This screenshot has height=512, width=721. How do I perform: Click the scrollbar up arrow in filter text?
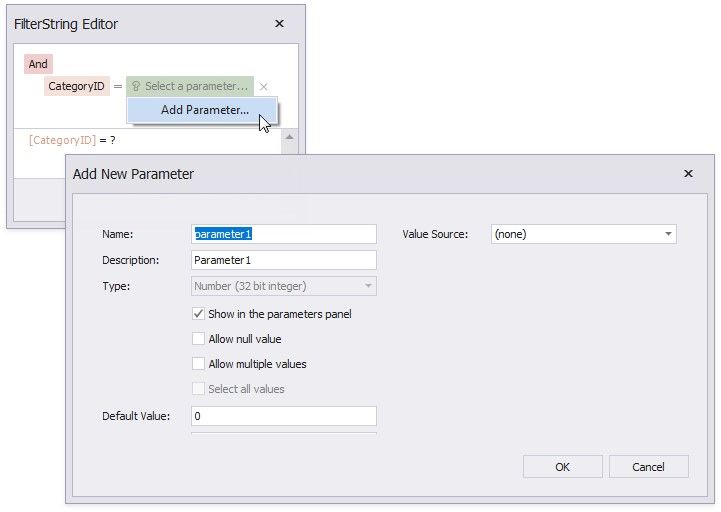pos(289,136)
